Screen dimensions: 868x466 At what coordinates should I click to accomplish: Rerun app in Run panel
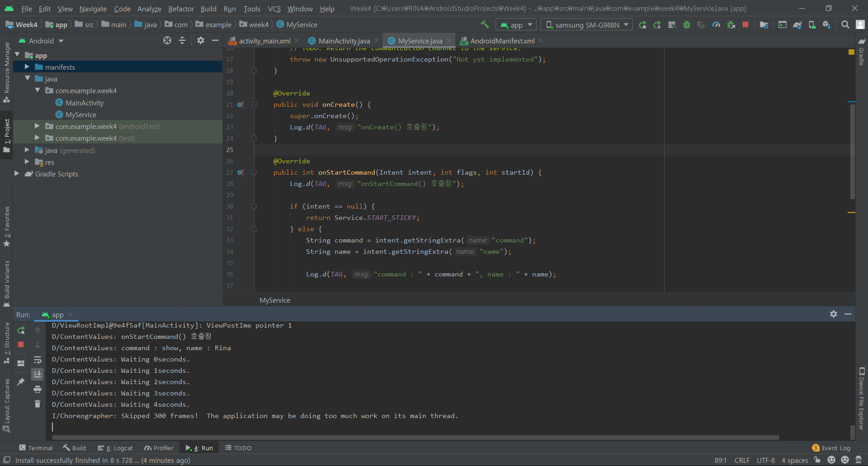(21, 330)
